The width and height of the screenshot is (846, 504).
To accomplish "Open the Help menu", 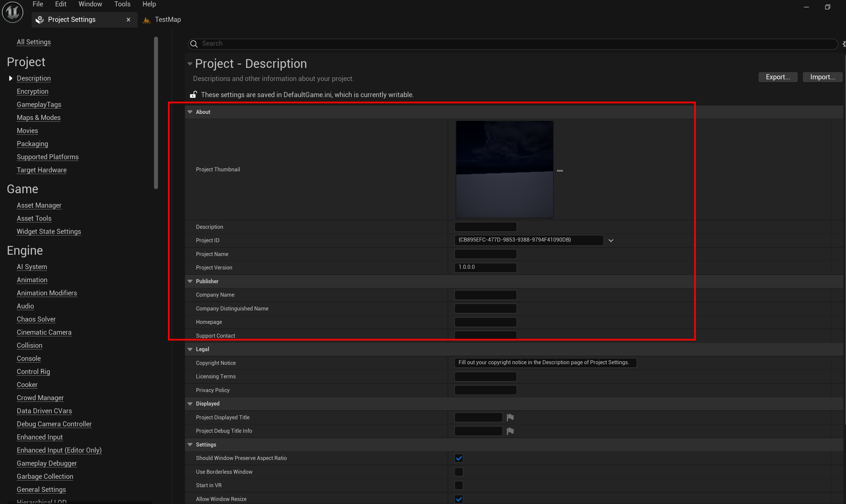I will (149, 4).
